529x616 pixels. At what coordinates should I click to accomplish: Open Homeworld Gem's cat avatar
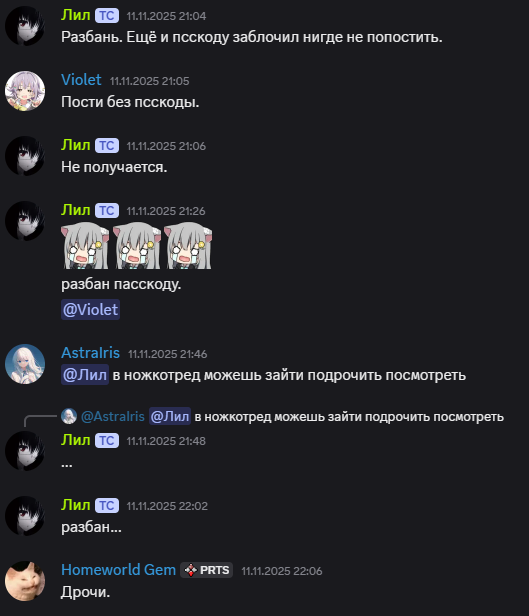pos(25,581)
